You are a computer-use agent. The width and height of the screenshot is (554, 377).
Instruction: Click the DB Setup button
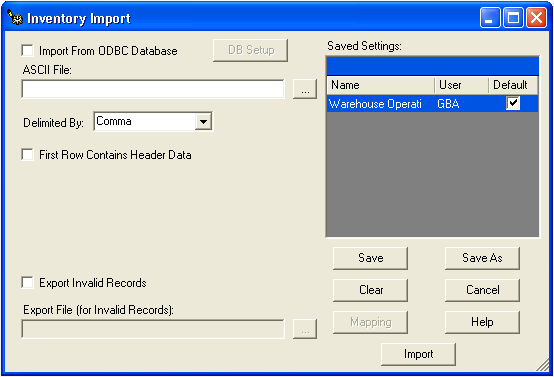(251, 50)
